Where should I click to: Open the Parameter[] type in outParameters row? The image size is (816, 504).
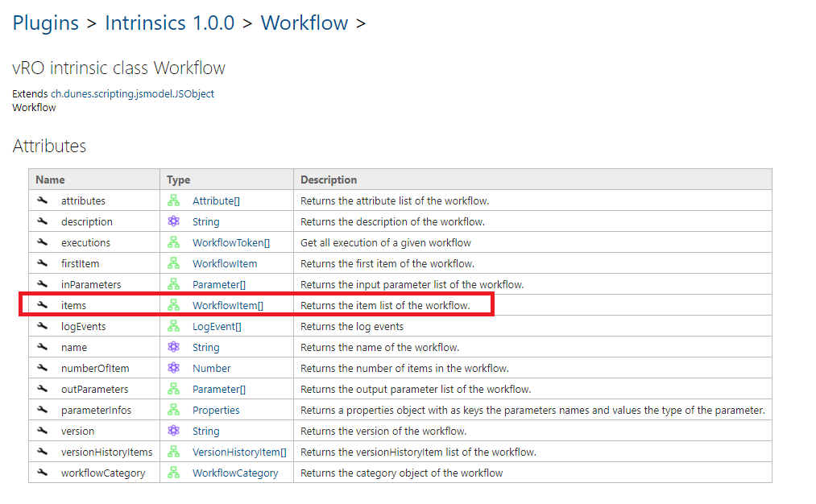[219, 389]
